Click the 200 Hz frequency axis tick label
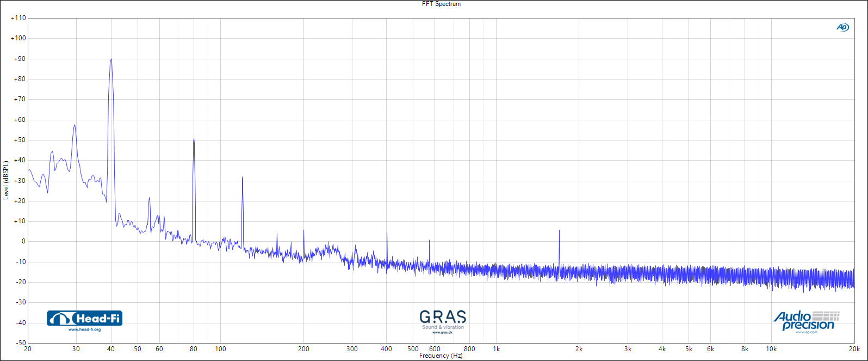868x361 pixels. (303, 349)
